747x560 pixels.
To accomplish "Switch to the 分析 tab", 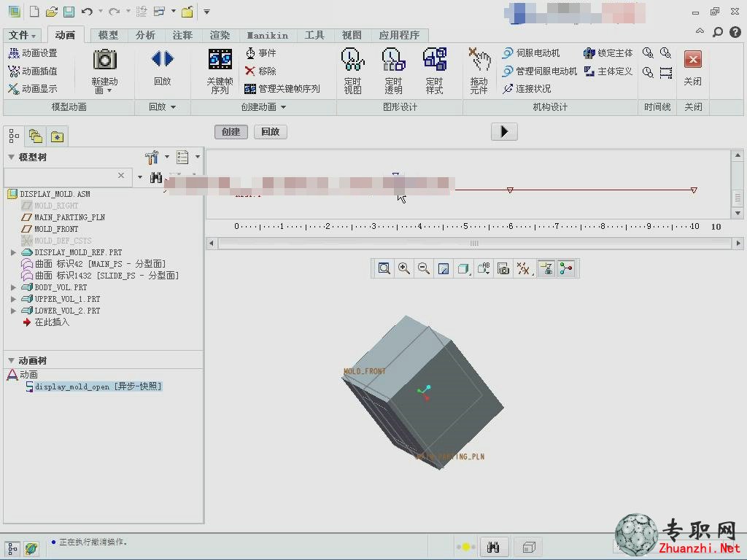I will click(145, 35).
